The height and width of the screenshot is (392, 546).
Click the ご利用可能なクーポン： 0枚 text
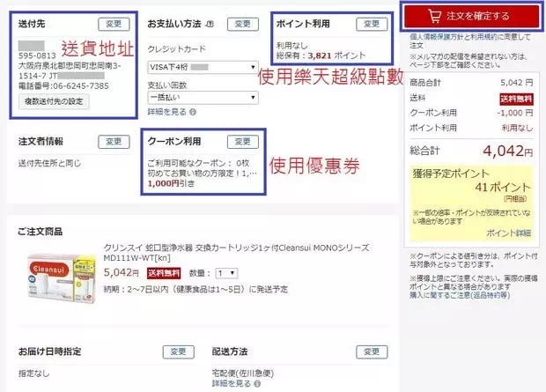198,163
